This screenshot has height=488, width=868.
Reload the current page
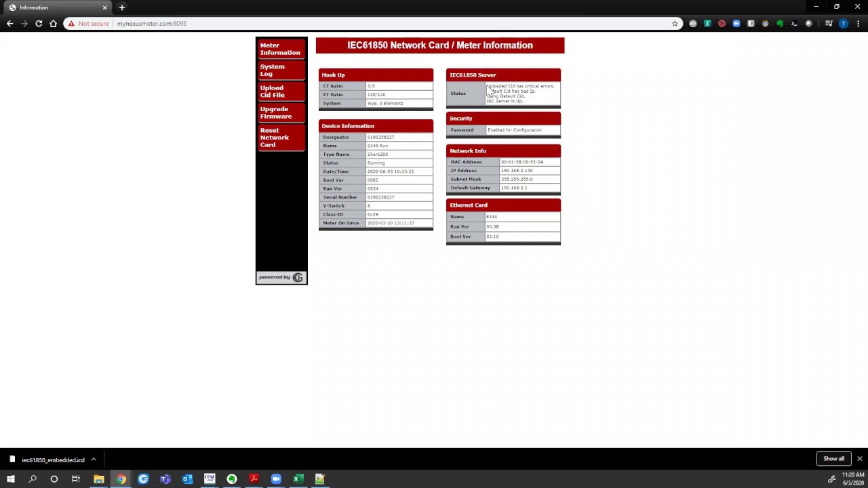pyautogui.click(x=39, y=24)
